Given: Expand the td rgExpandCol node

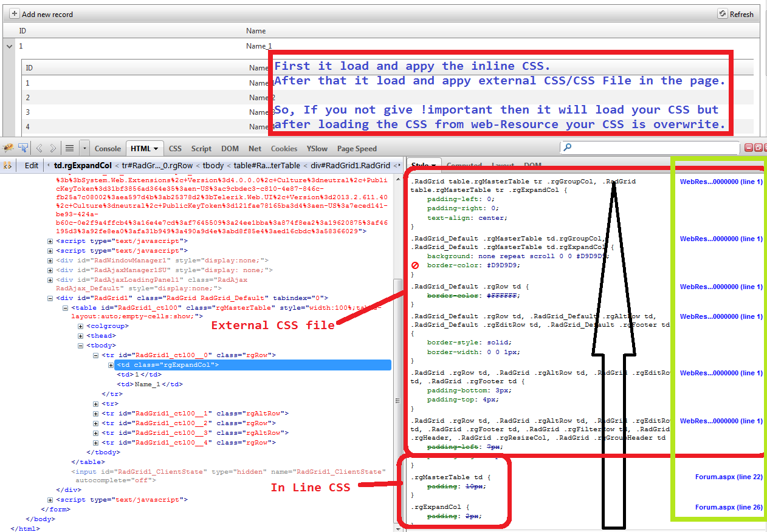Looking at the screenshot, I should 111,365.
